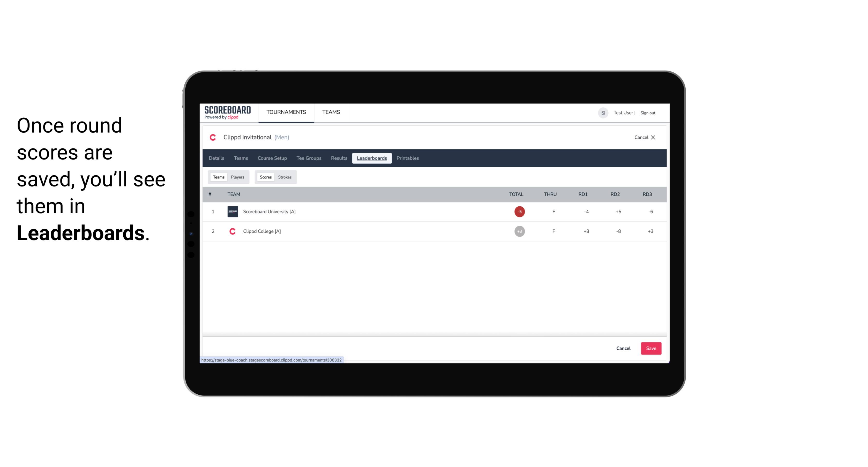Click the Leaderboards tab
This screenshot has height=467, width=868.
tap(372, 158)
